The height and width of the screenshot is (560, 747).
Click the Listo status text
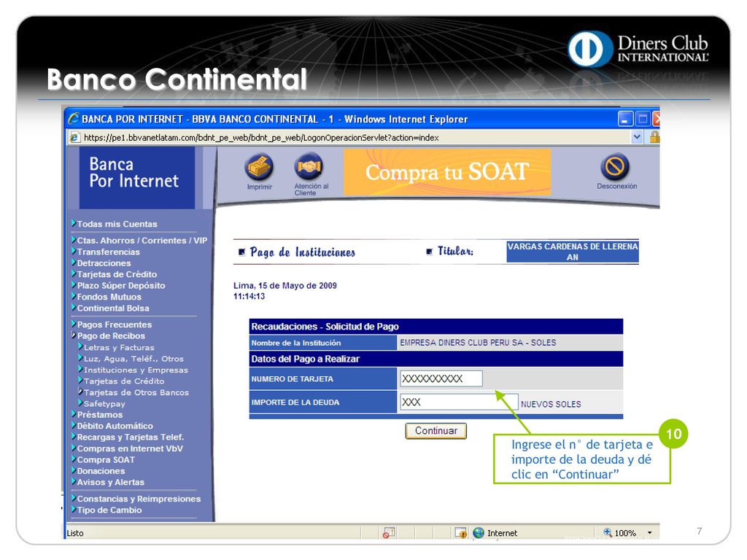pos(75,533)
